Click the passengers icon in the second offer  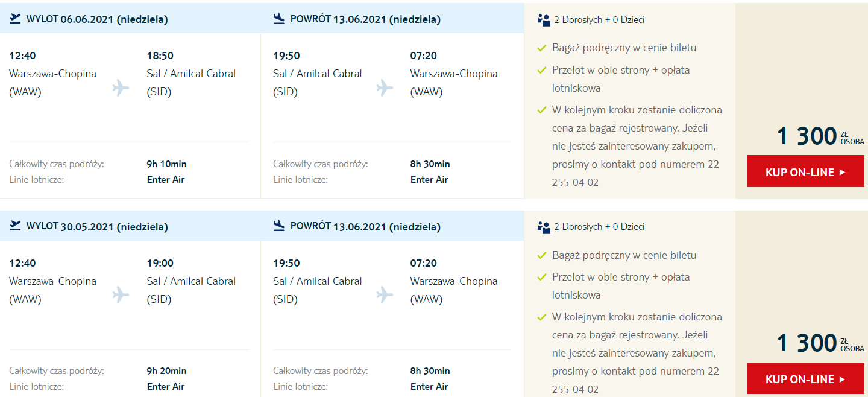pos(544,227)
